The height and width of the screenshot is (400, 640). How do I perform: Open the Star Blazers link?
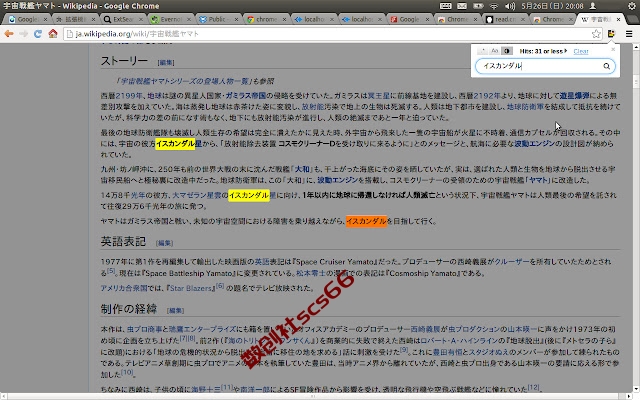tap(191, 288)
